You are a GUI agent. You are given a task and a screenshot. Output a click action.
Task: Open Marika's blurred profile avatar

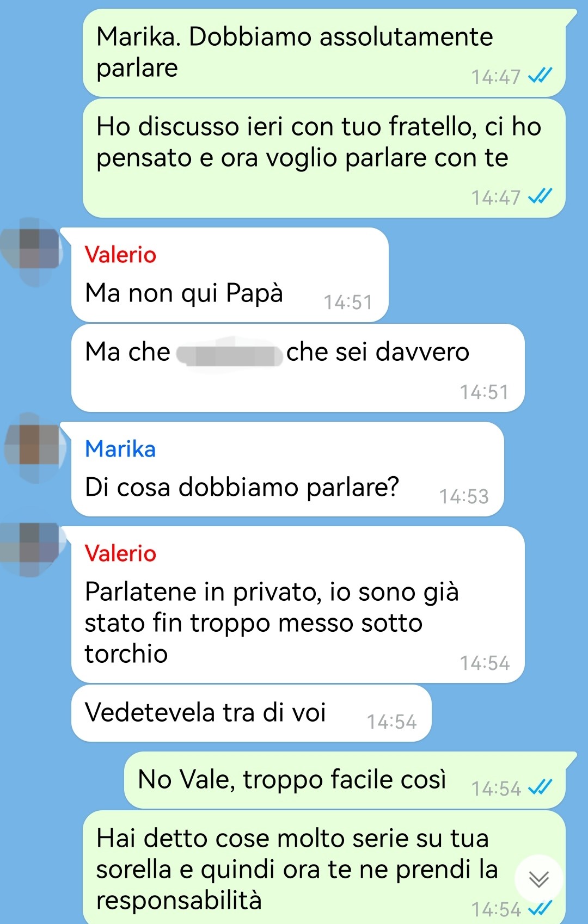(33, 447)
